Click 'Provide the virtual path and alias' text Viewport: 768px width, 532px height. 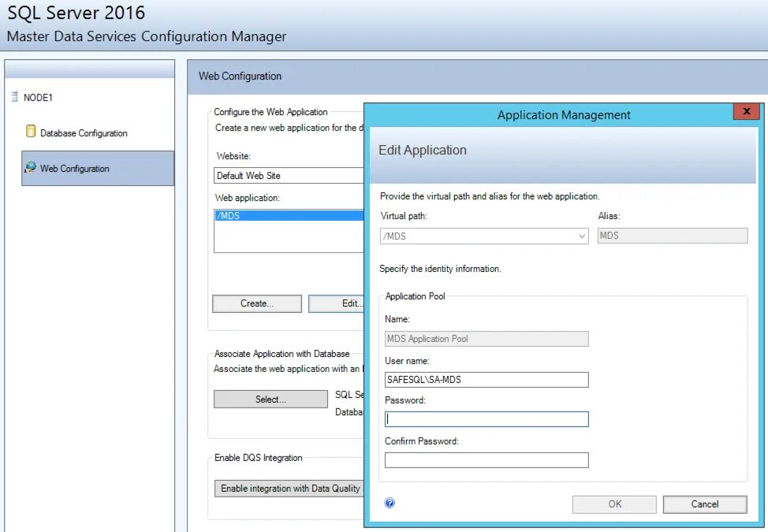pos(490,196)
